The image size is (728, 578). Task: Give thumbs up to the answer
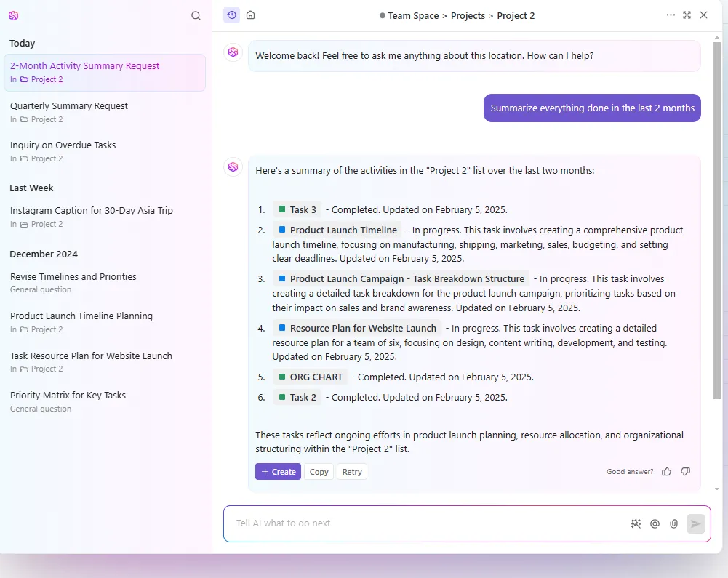(667, 472)
